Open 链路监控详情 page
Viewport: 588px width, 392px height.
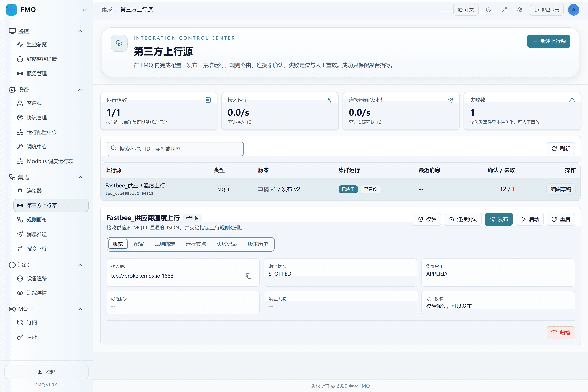(51, 59)
